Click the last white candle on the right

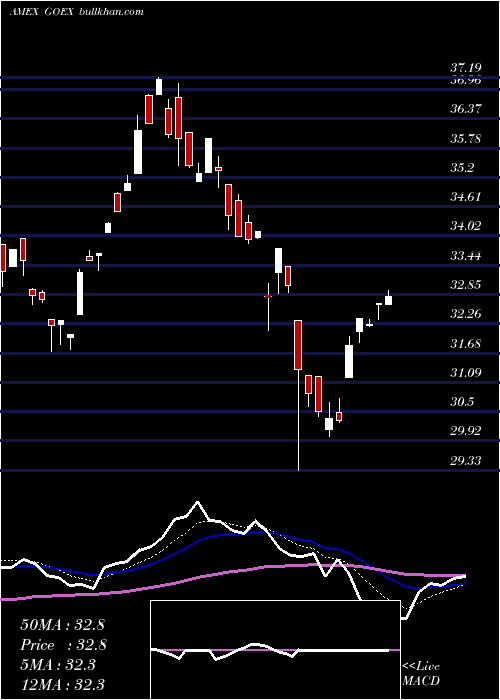point(388,300)
